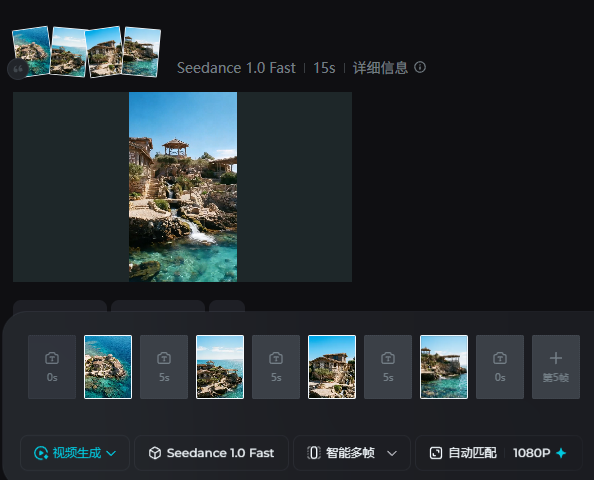Open the 5s transition slot after the stone house frame
The image size is (594, 480).
pos(388,367)
